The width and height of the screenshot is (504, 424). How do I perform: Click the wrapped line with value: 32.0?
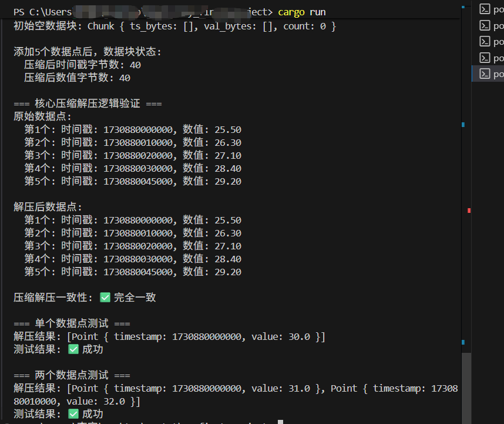(x=77, y=401)
